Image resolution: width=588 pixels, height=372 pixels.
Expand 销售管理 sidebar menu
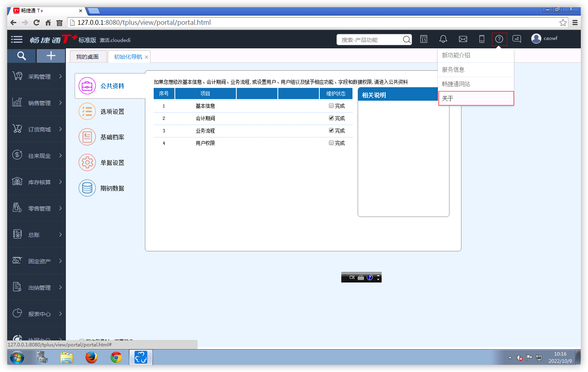coord(36,103)
